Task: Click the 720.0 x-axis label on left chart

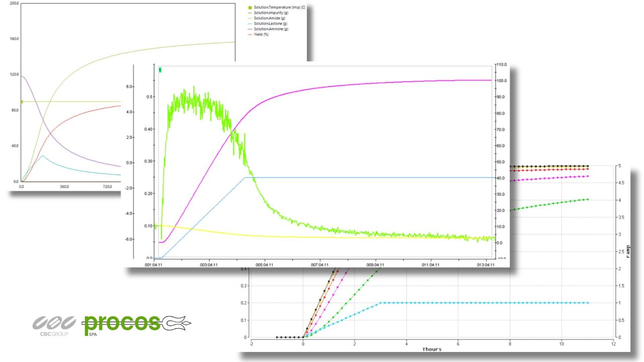Action: click(107, 187)
